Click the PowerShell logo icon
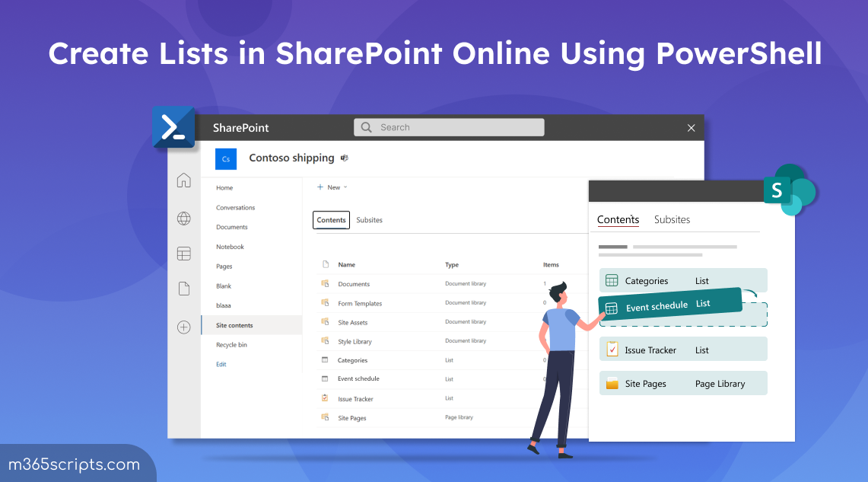The image size is (868, 482). (x=173, y=127)
